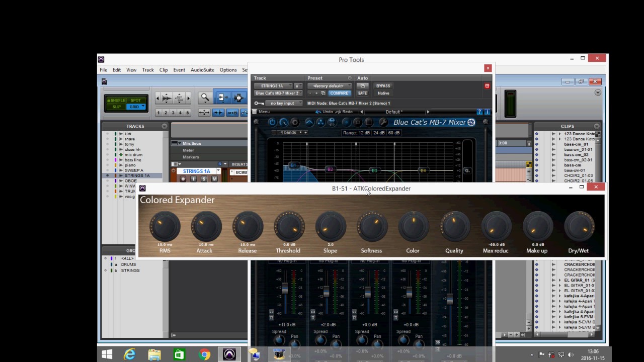
Task: Toggle the COMPARE button in plug-in header
Action: (339, 93)
